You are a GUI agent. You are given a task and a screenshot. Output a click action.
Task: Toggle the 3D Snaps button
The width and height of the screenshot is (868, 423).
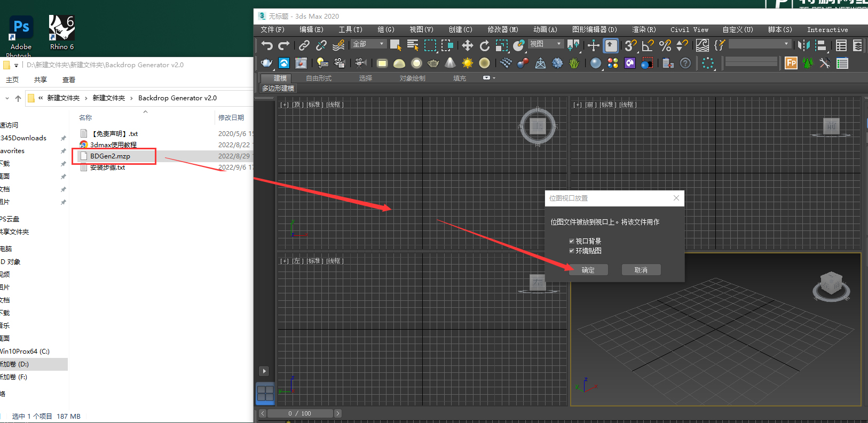pos(630,46)
